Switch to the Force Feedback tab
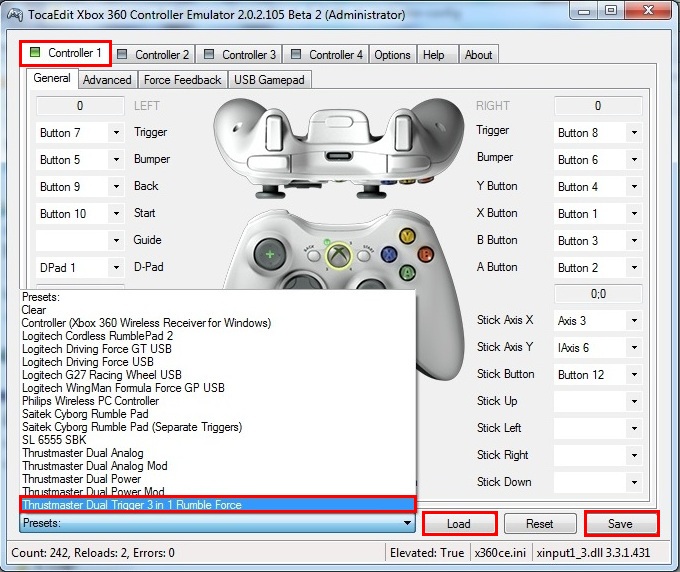This screenshot has height=572, width=680. pyautogui.click(x=183, y=80)
